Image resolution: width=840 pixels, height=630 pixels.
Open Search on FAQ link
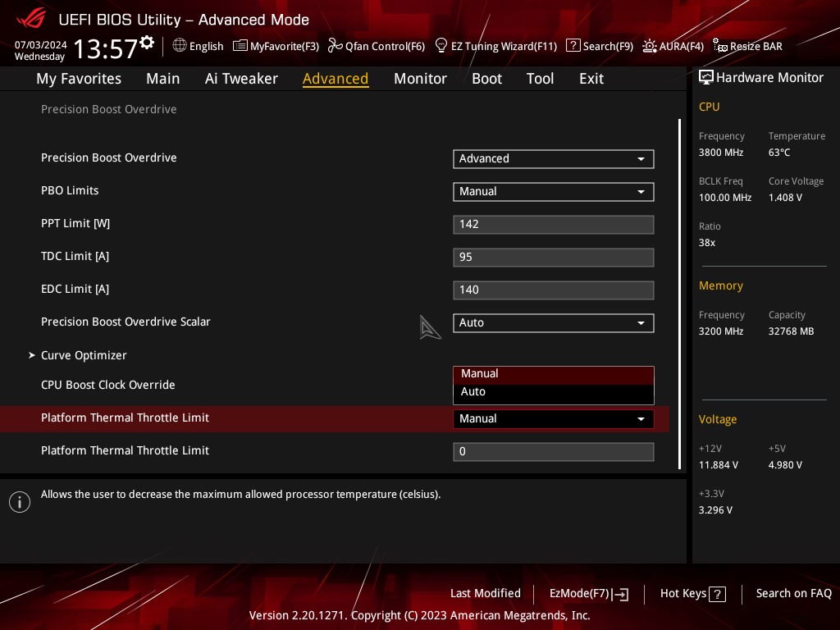pyautogui.click(x=793, y=594)
